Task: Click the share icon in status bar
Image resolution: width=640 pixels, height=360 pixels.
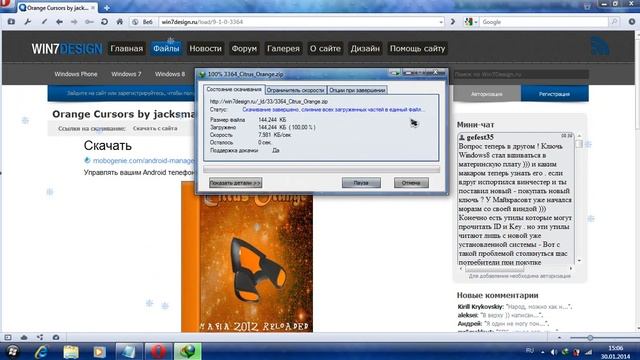Action: [40, 337]
